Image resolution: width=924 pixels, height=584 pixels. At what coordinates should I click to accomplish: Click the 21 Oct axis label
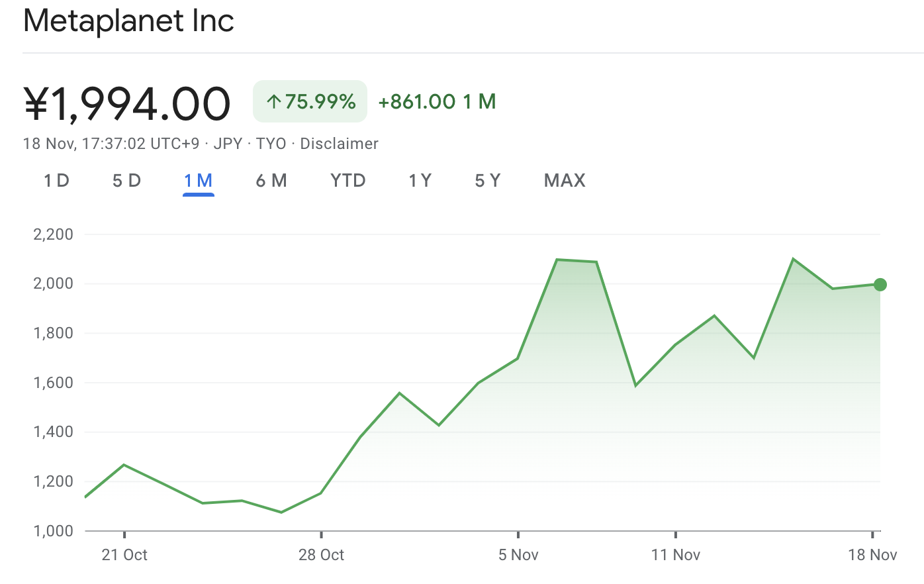[x=124, y=555]
